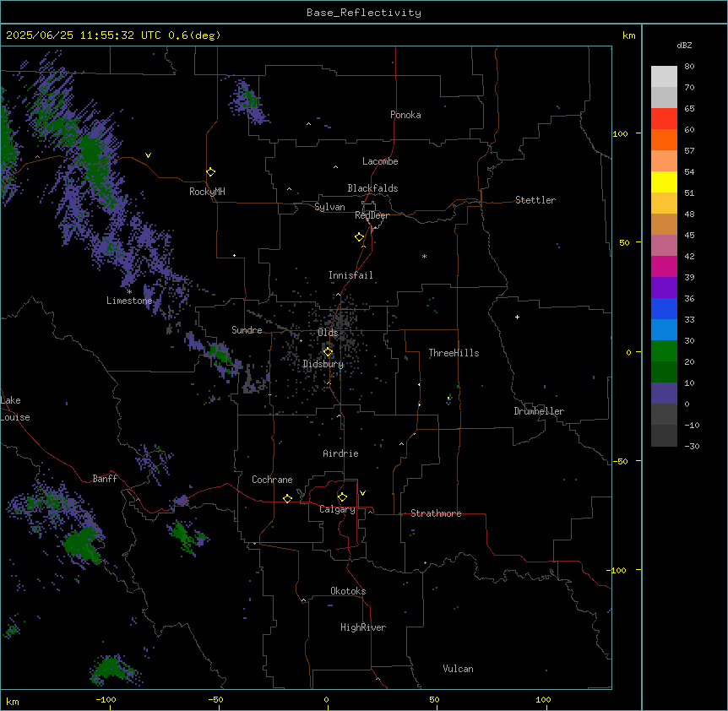
Task: Click the yellow v marker northeast of Calgary
Action: tap(362, 493)
